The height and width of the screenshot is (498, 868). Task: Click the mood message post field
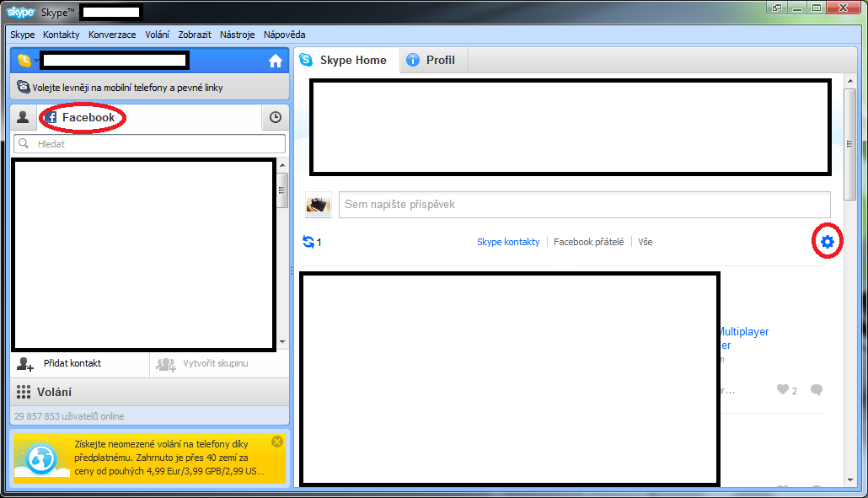[x=585, y=205]
